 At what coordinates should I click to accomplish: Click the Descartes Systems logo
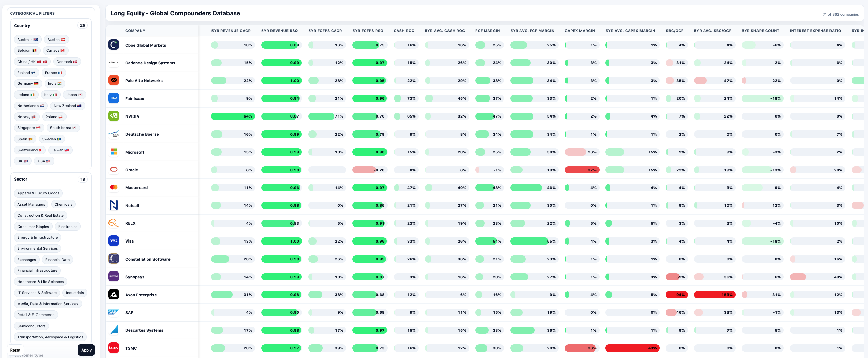[x=114, y=330]
